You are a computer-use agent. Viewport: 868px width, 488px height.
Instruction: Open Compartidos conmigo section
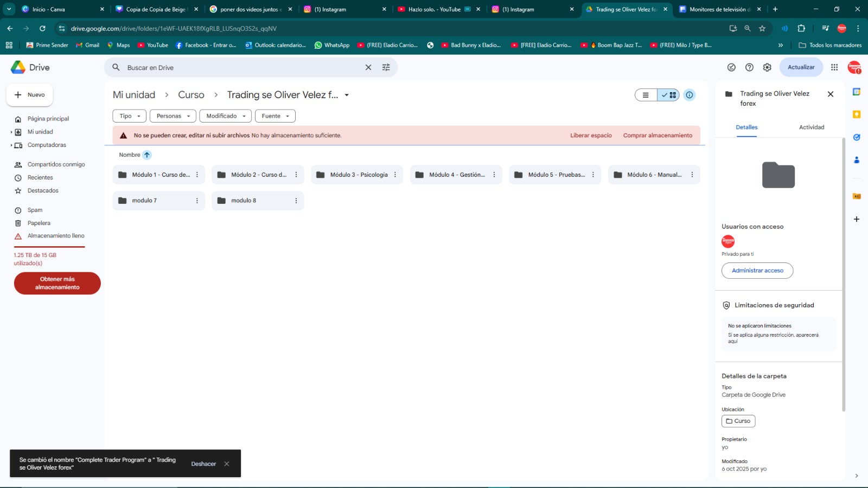tap(56, 164)
